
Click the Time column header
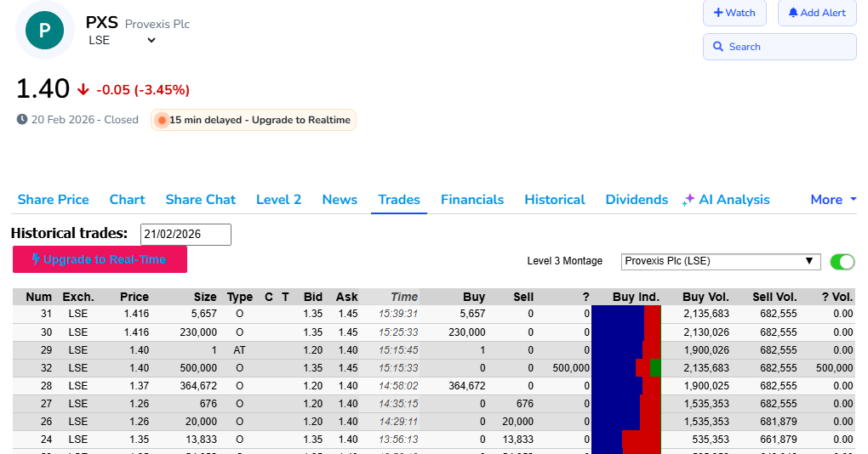[x=404, y=297]
